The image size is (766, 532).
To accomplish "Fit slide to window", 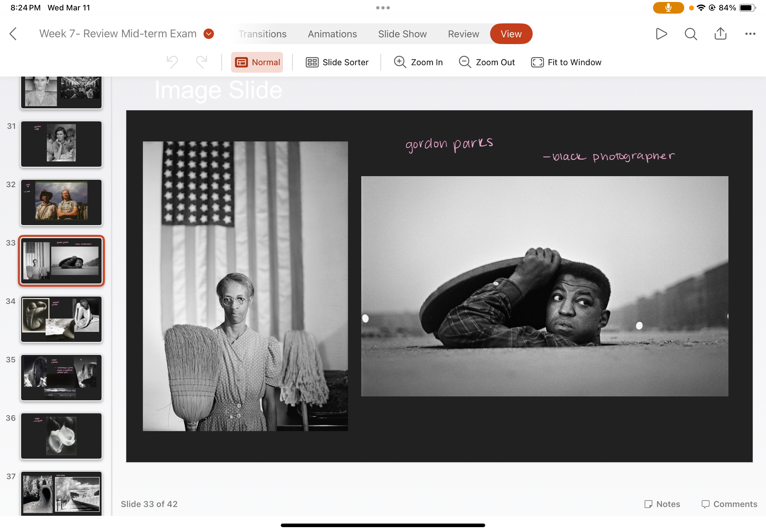I will coord(566,62).
